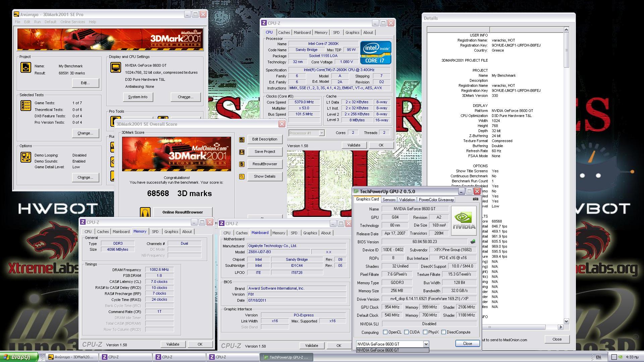Click the NVIDIA tray icon
This screenshot has width=644, height=362.
click(x=621, y=357)
